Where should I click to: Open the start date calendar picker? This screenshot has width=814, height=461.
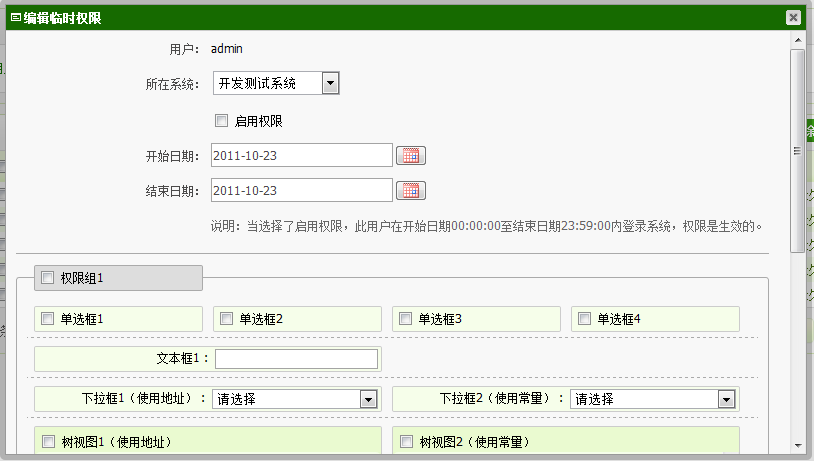tap(411, 156)
